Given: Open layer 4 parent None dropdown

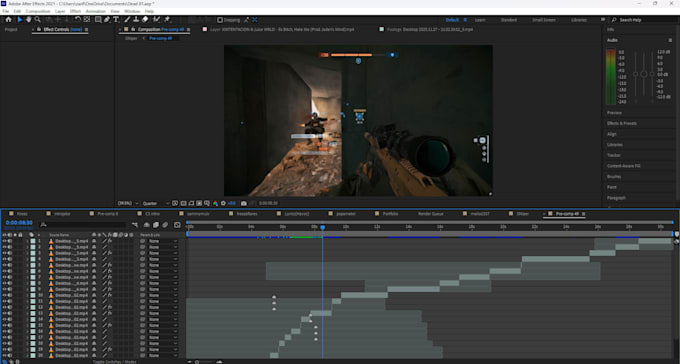Looking at the screenshot, I should pyautogui.click(x=163, y=259).
